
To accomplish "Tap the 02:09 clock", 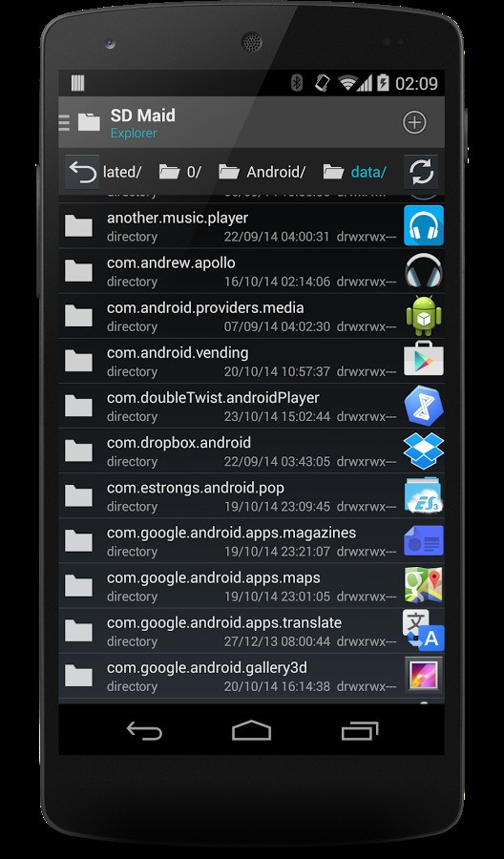I will [x=416, y=83].
